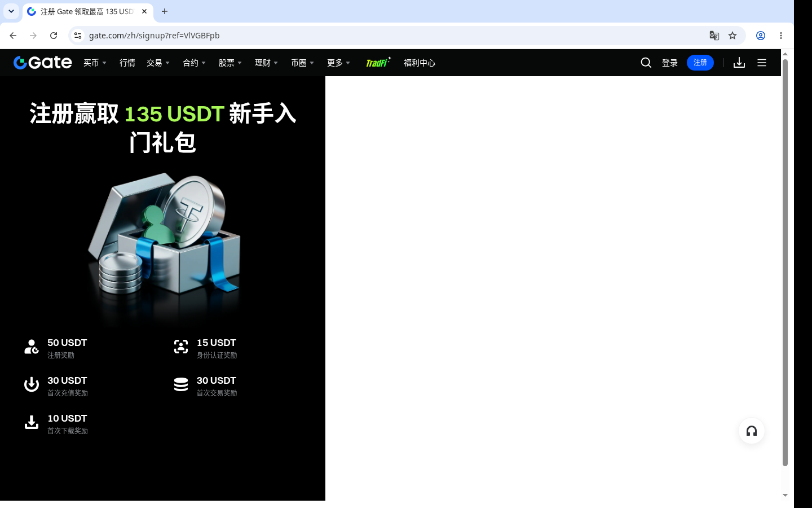Open the Chrome profile icon
The width and height of the screenshot is (812, 508).
761,36
